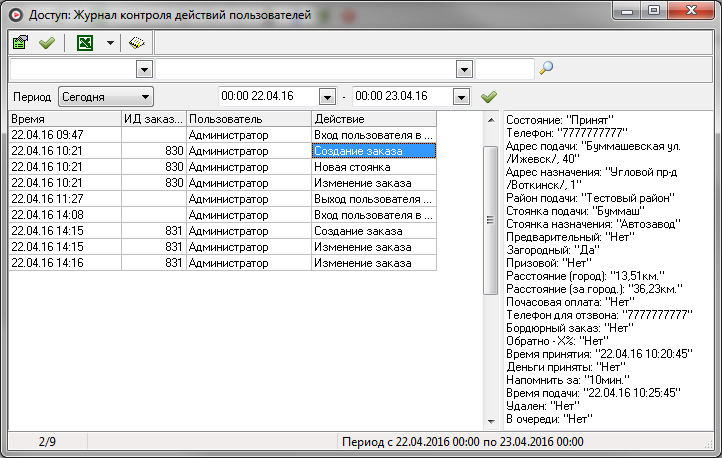The image size is (722, 458).
Task: Open the wide filter combo box arrow
Action: (464, 69)
